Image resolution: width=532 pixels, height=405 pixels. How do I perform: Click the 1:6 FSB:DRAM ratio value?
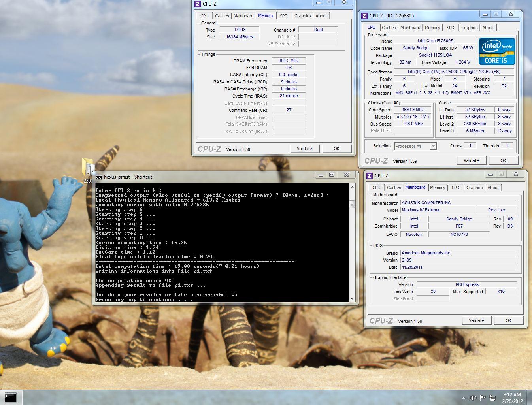point(289,68)
